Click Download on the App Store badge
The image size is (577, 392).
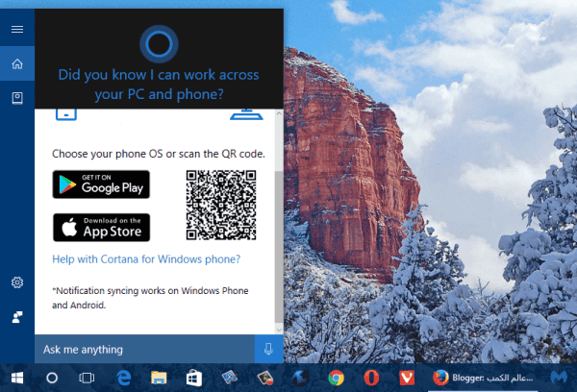click(x=101, y=228)
